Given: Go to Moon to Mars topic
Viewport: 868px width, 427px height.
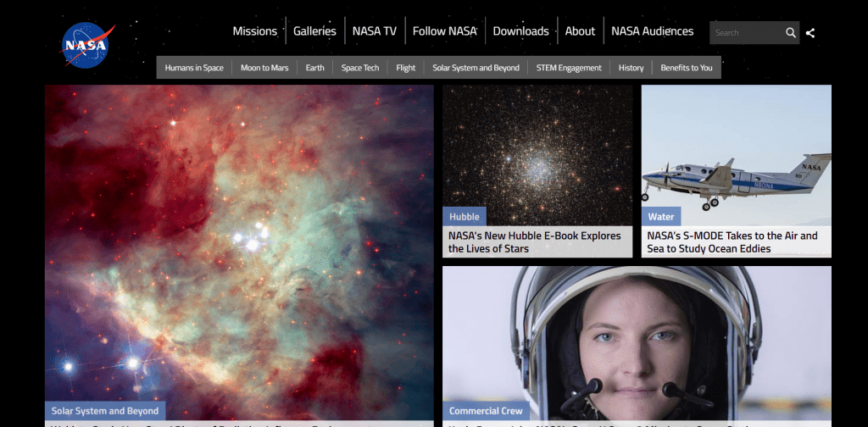Looking at the screenshot, I should point(264,68).
